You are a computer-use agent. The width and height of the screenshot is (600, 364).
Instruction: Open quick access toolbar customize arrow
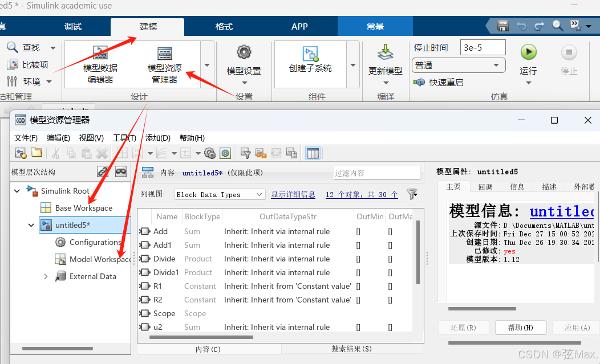point(589,26)
